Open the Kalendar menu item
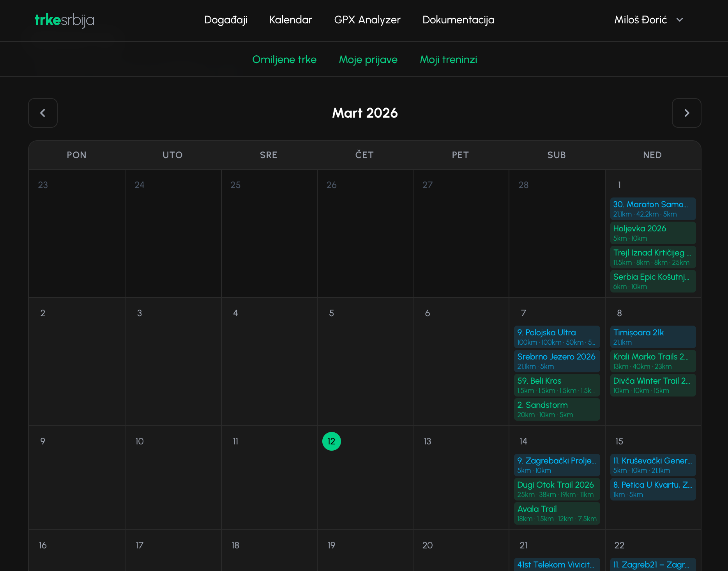Viewport: 728px width, 571px height. pyautogui.click(x=290, y=20)
